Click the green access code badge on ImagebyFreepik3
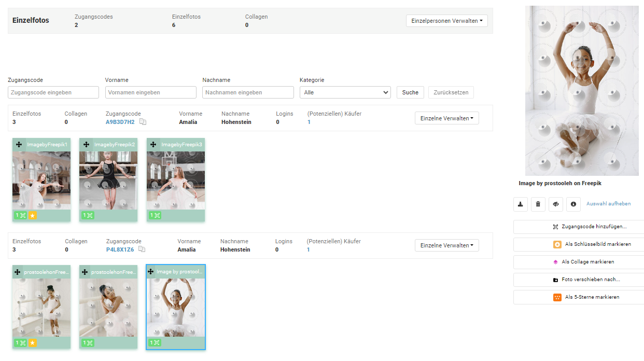This screenshot has width=644, height=361. point(155,215)
